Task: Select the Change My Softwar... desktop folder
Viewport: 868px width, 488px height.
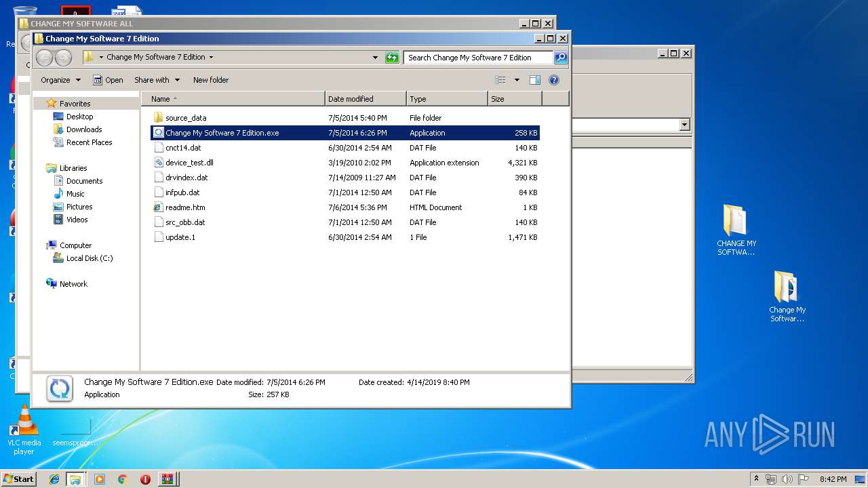Action: click(x=787, y=297)
